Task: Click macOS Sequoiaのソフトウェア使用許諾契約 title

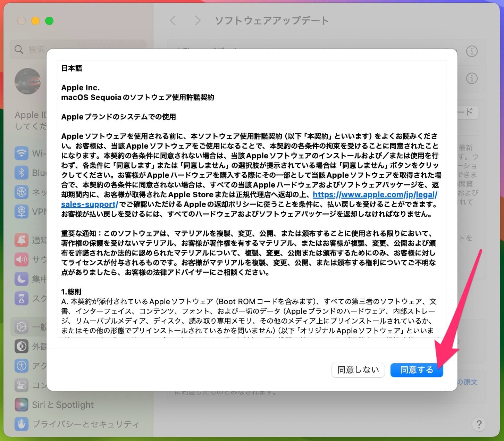Action: [x=137, y=97]
